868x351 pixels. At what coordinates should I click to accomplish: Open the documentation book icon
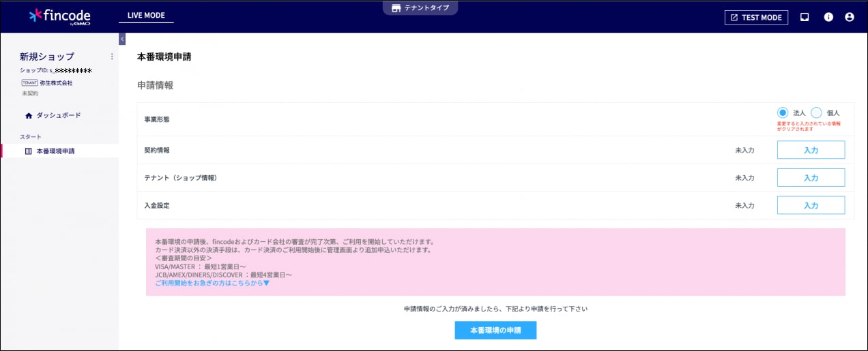coord(805,18)
